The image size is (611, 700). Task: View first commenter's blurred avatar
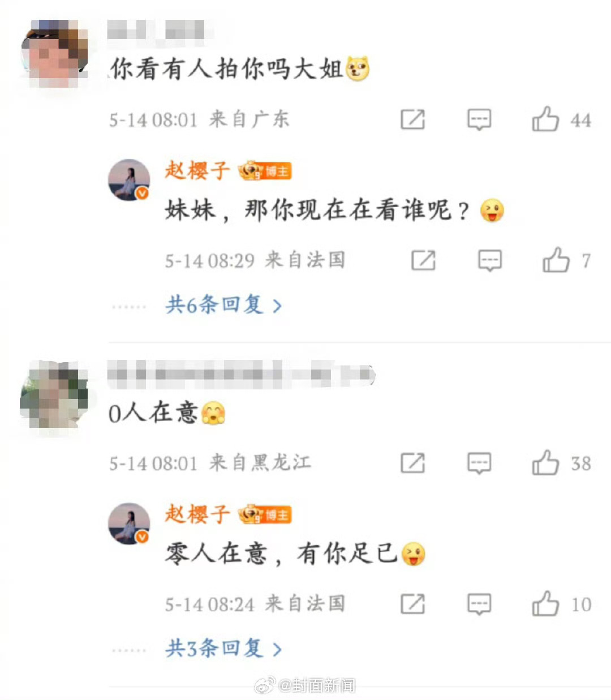(x=54, y=53)
